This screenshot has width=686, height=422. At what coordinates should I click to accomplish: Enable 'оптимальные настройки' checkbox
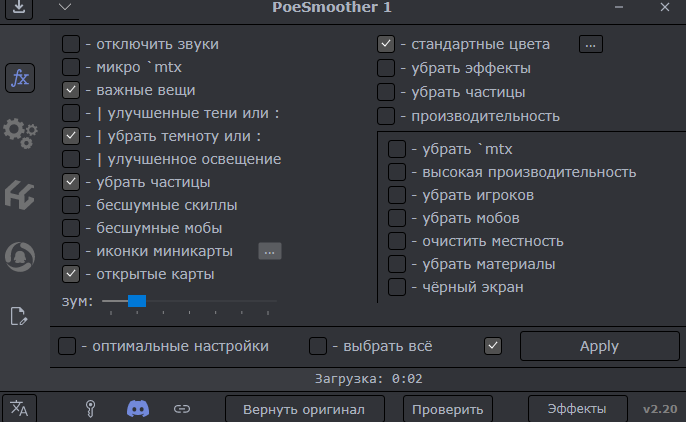point(67,346)
